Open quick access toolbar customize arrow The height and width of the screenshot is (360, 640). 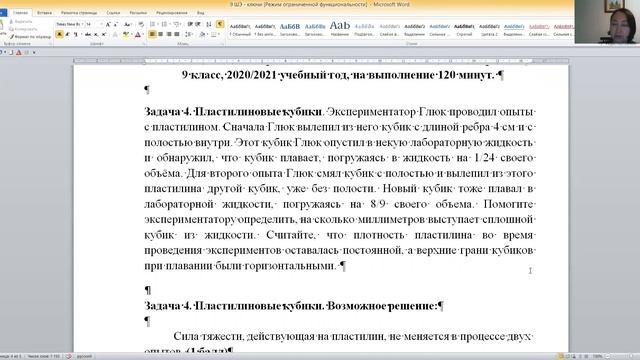point(34,52)
